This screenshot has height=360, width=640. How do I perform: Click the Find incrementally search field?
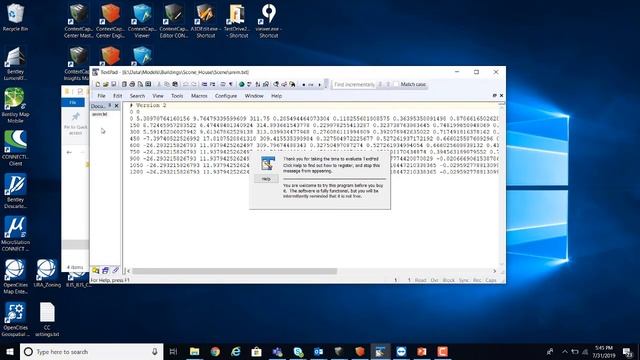(354, 84)
